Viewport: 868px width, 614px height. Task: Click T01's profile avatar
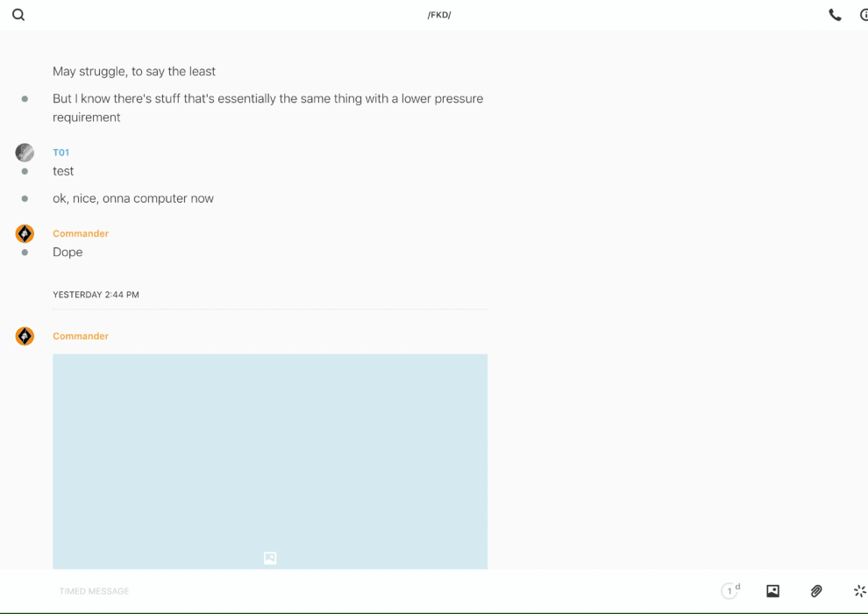(x=25, y=153)
